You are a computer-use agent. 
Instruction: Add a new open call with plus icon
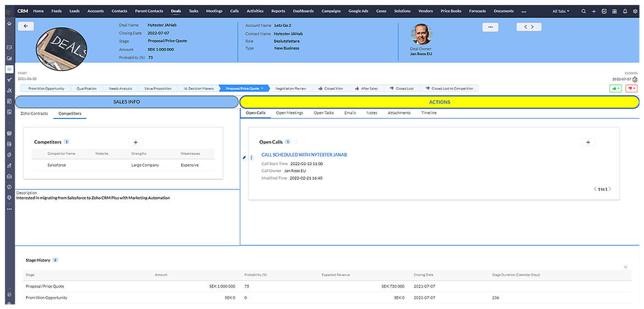tap(588, 142)
